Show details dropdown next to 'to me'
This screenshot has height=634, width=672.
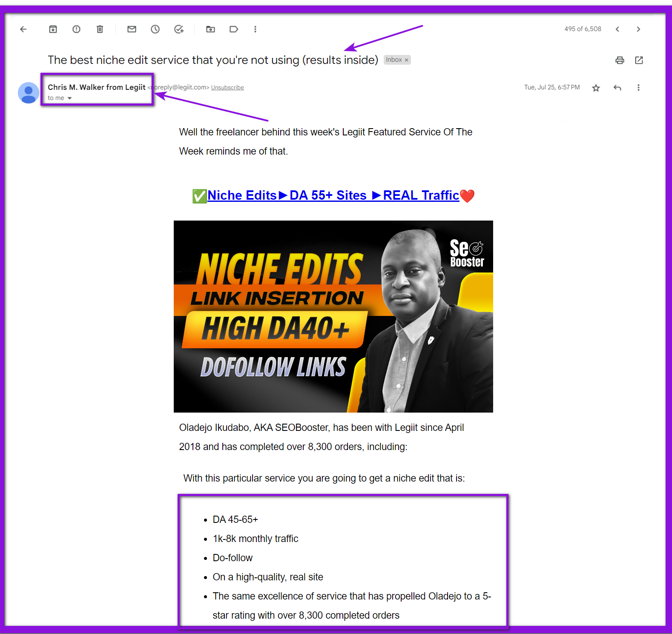click(69, 98)
